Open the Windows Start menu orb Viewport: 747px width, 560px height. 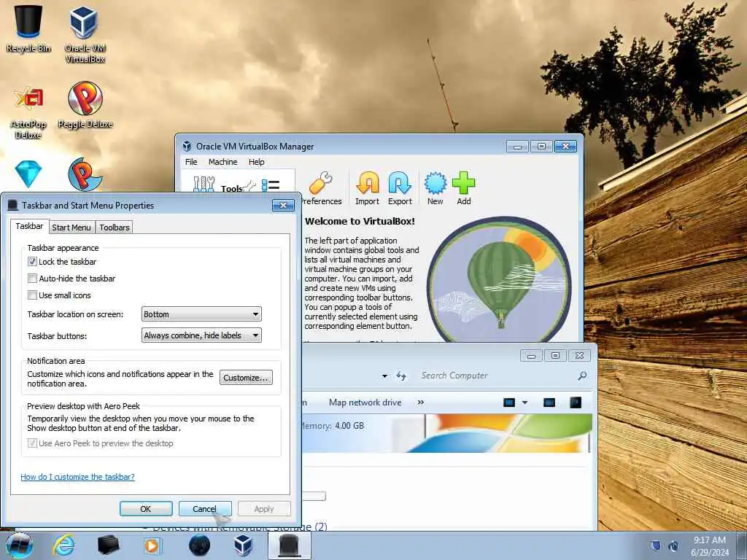tap(20, 545)
